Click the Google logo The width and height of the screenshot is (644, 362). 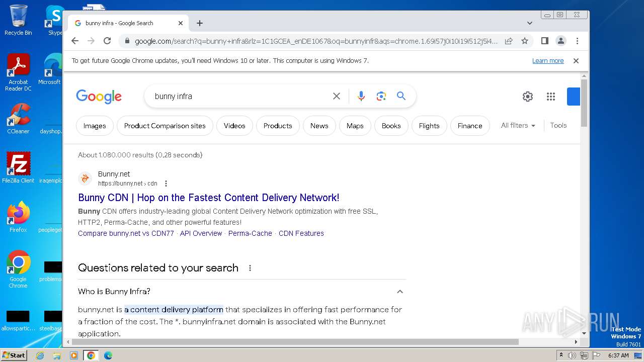99,96
